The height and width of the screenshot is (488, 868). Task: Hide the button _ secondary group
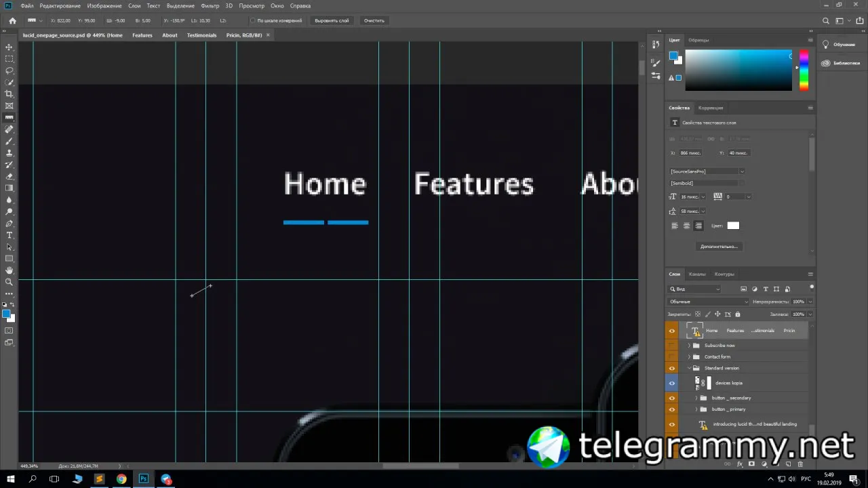[672, 398]
